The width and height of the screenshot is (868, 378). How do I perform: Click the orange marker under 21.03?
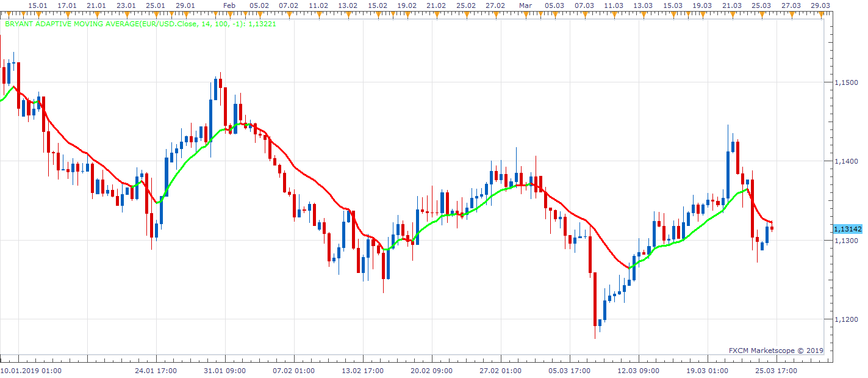pyautogui.click(x=732, y=14)
